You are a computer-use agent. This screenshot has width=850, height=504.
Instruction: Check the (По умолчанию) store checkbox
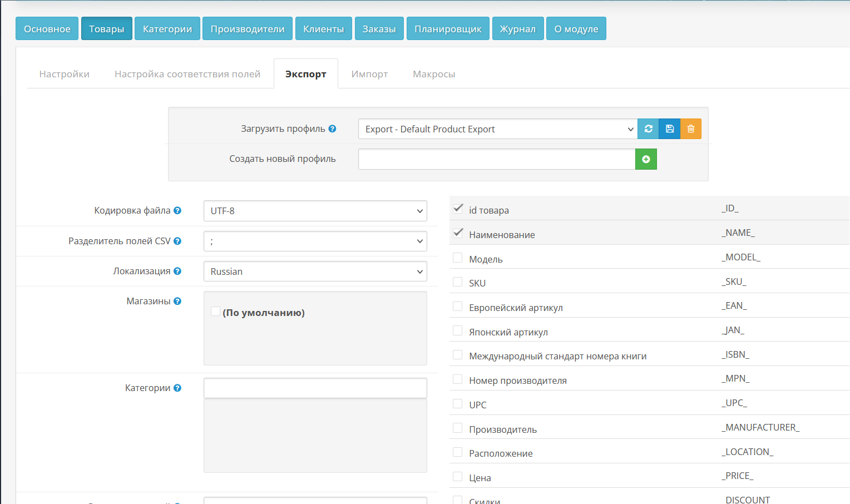coord(215,312)
